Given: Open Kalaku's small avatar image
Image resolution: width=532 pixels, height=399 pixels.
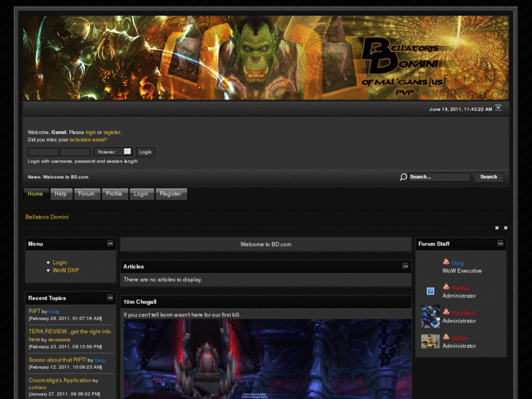Looking at the screenshot, I should pos(430,291).
